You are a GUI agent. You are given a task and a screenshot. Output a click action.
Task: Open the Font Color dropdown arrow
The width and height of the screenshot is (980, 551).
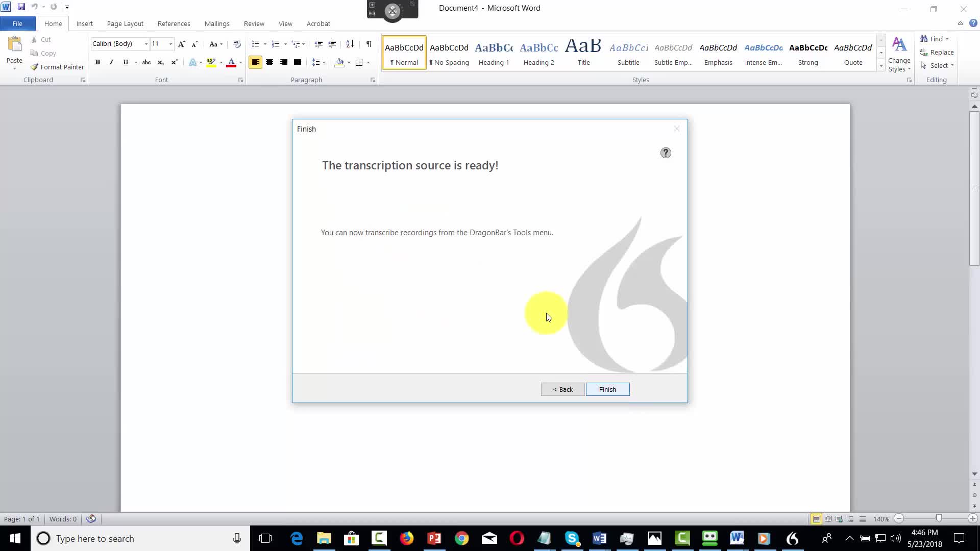pyautogui.click(x=240, y=62)
